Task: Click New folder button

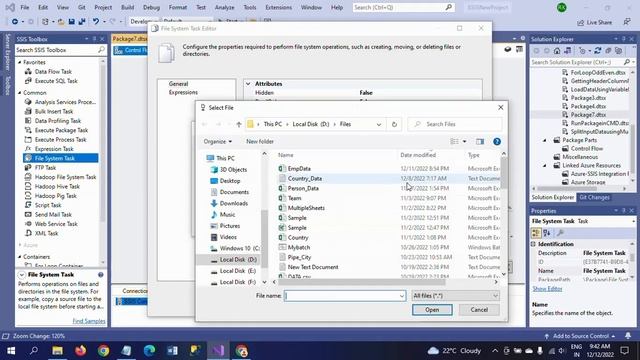Action: coord(260,142)
